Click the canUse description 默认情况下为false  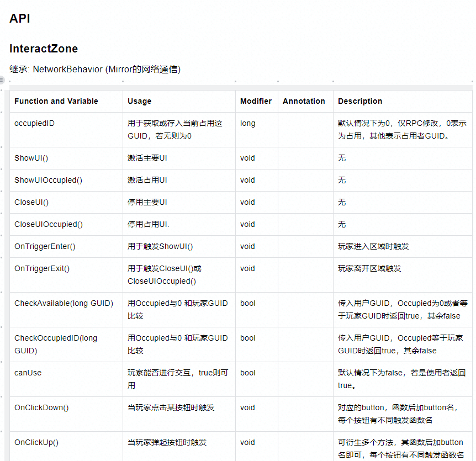click(403, 379)
